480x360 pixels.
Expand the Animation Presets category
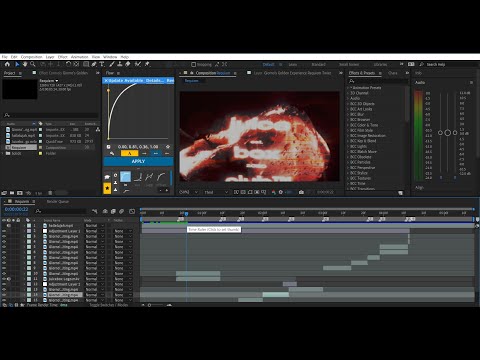348,88
